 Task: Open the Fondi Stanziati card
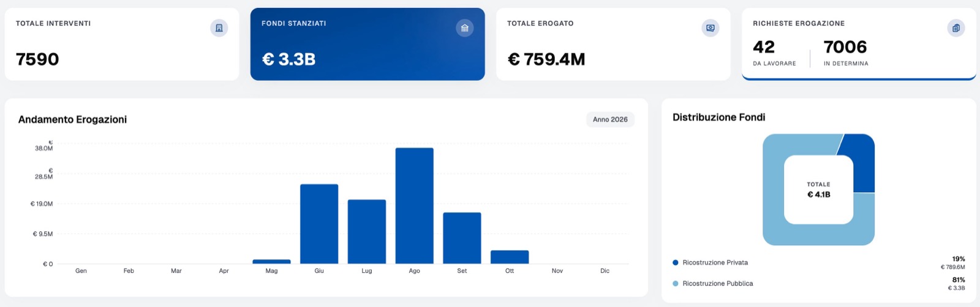tap(367, 44)
